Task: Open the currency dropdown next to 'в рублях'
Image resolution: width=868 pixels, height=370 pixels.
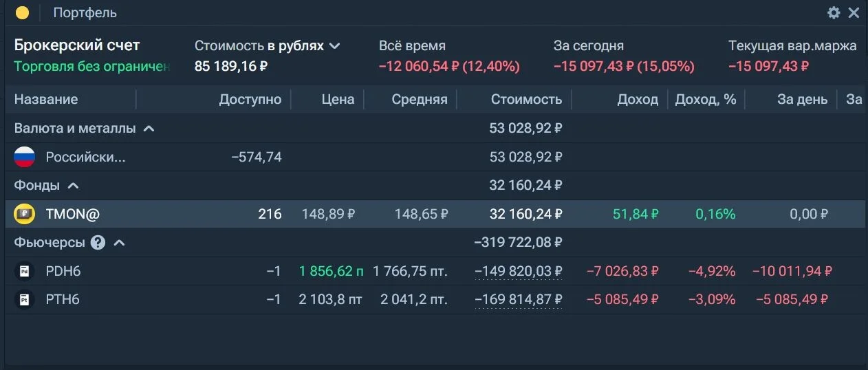Action: (x=334, y=46)
